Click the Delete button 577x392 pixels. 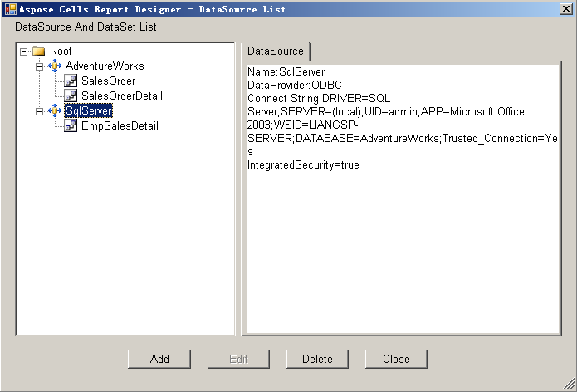pyautogui.click(x=317, y=359)
